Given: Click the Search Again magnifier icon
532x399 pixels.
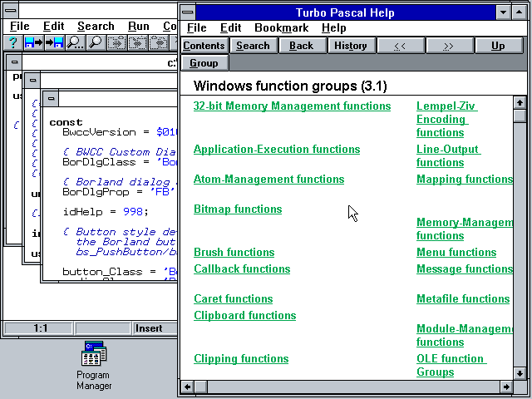Looking at the screenshot, I should click(x=96, y=42).
